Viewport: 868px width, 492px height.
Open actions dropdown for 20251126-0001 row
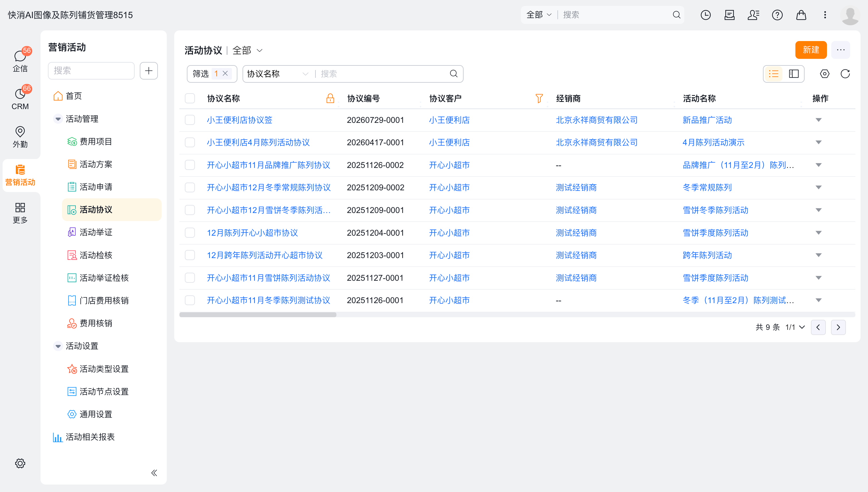818,300
